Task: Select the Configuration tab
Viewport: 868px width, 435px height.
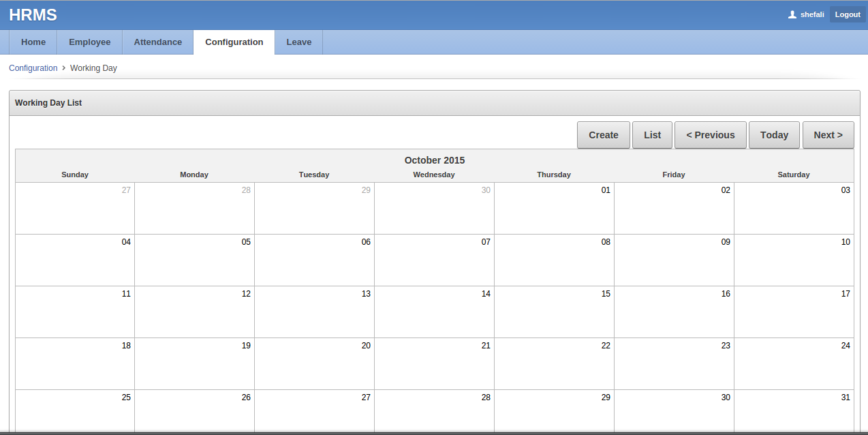Action: coord(234,42)
